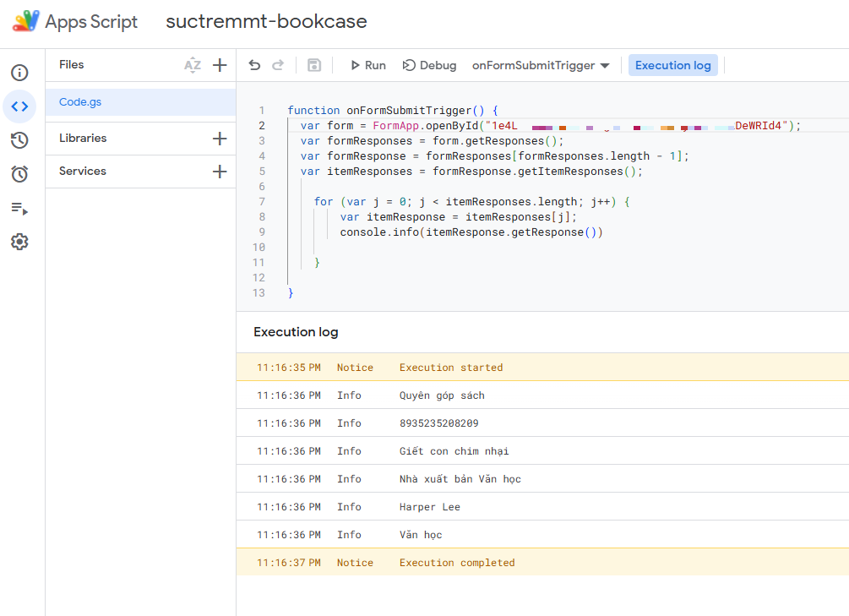Redo the last edit

278,65
